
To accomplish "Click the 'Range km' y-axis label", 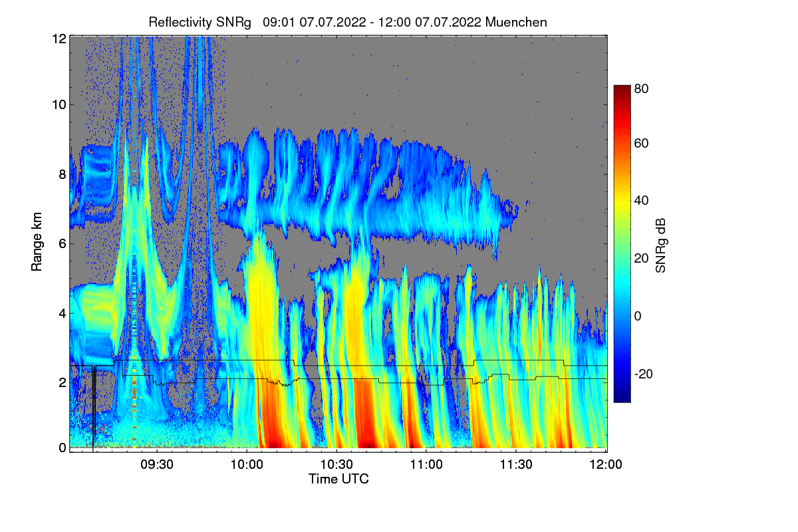I will [x=37, y=241].
